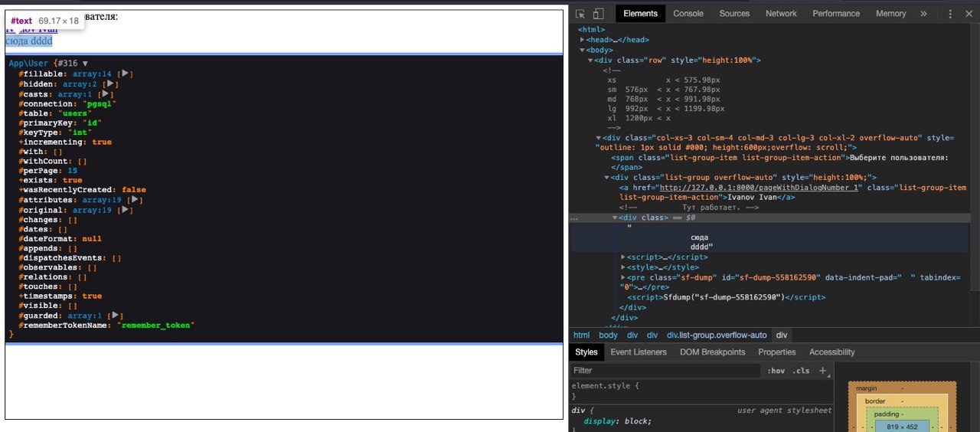
Task: Switch to the Console tab
Action: pos(688,14)
